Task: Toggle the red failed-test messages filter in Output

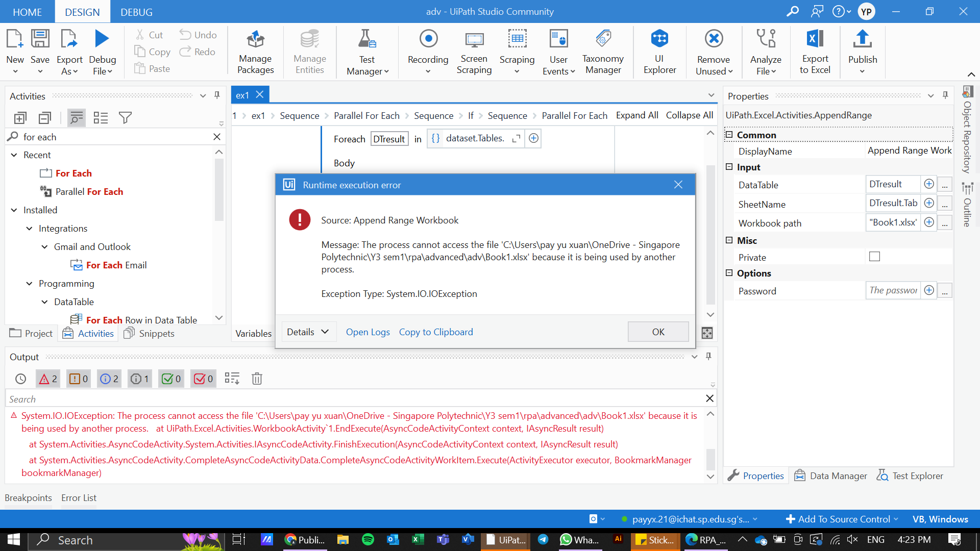Action: 203,379
